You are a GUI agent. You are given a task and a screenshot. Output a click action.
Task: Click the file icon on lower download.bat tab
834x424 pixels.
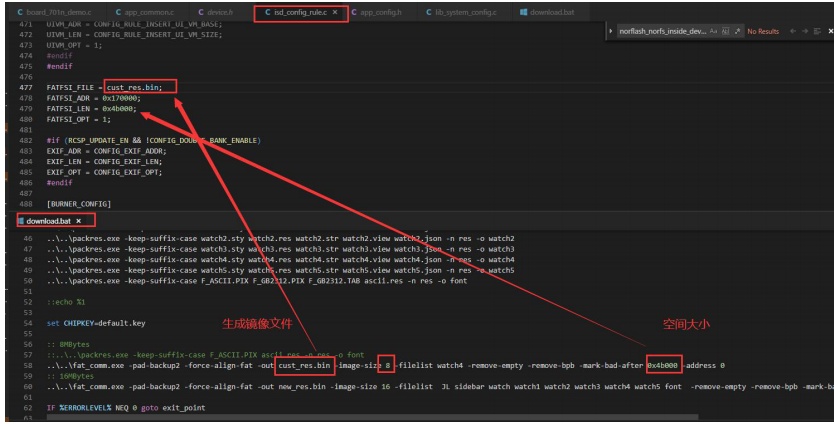tap(21, 221)
